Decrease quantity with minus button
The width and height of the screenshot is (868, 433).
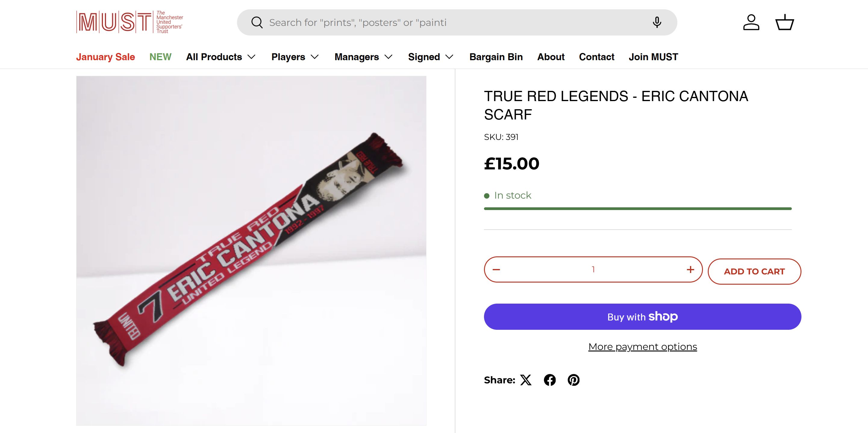496,269
